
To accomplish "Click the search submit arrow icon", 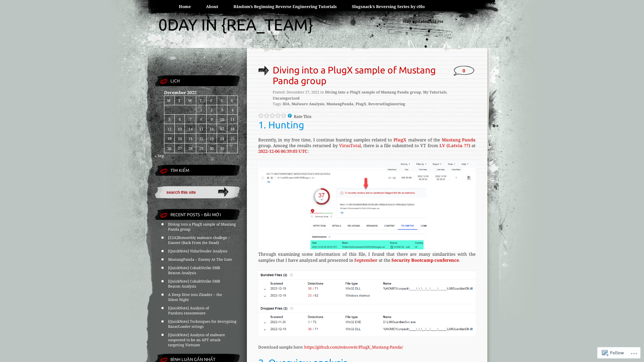I will point(223,192).
